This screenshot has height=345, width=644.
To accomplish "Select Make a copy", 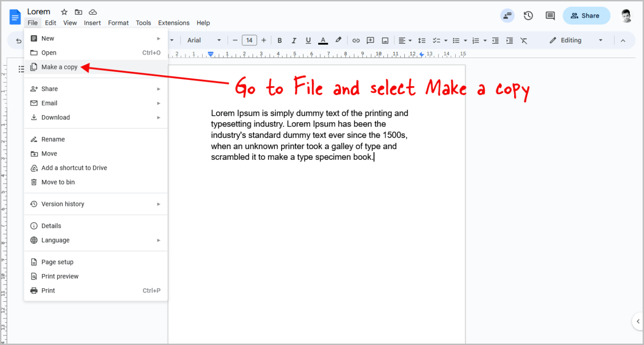I will (x=96, y=67).
